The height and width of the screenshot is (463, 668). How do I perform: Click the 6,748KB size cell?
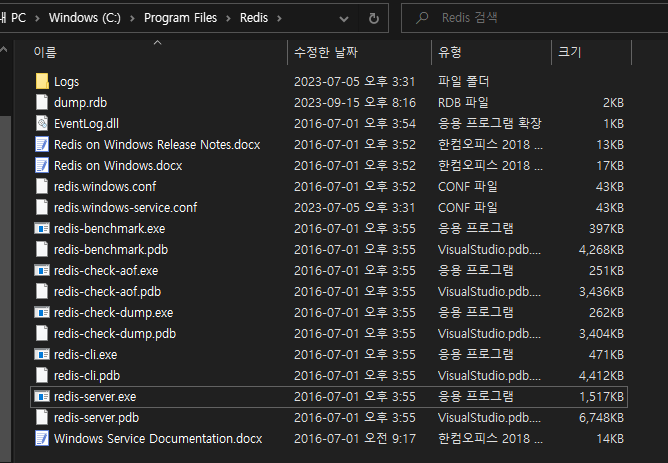602,417
